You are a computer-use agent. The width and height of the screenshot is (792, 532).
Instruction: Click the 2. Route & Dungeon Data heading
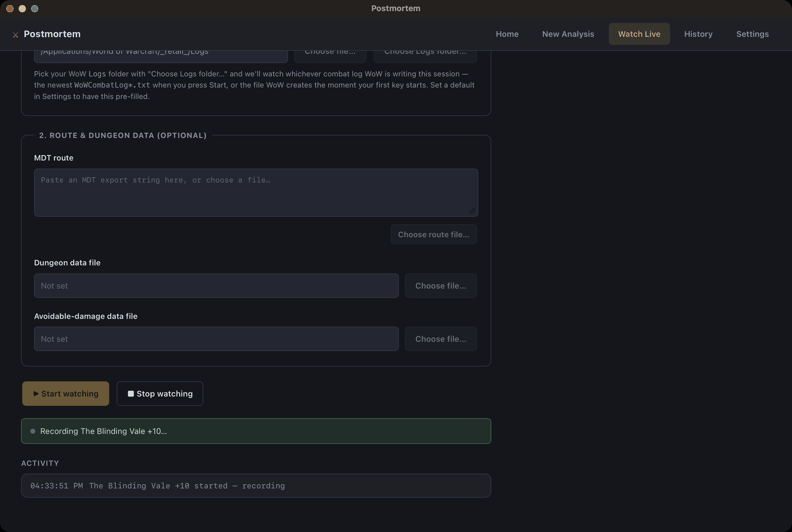coord(123,136)
